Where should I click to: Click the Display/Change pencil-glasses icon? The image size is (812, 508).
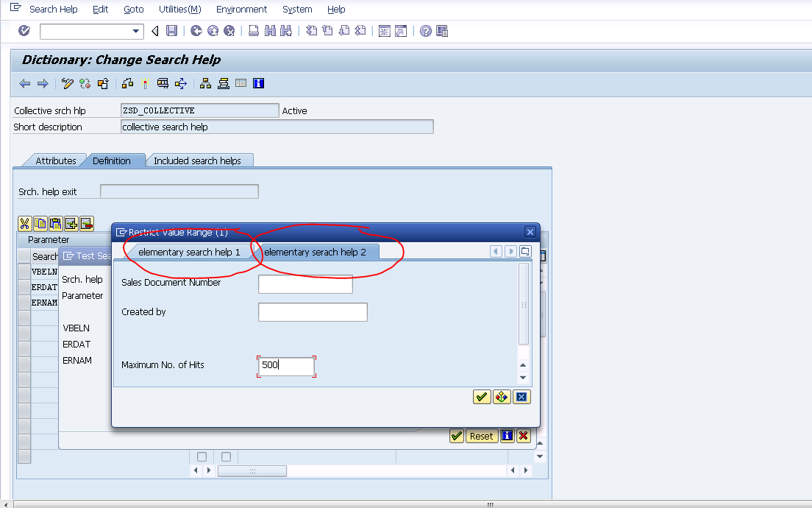point(68,83)
